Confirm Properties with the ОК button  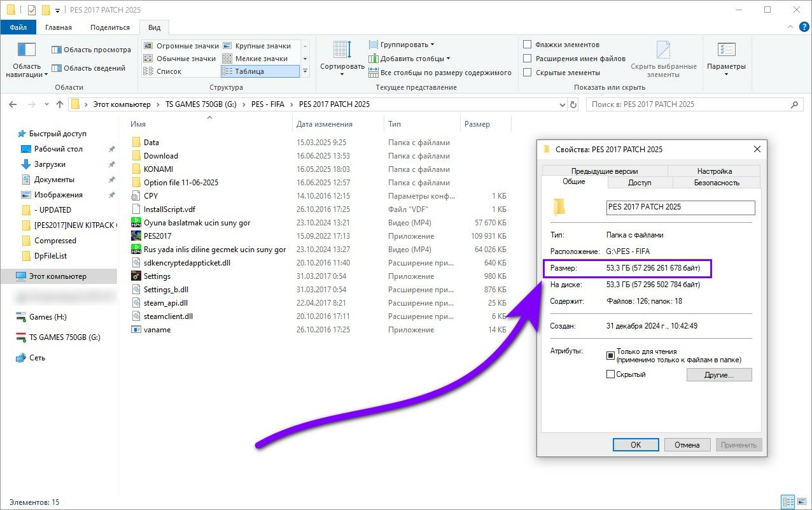coord(636,445)
